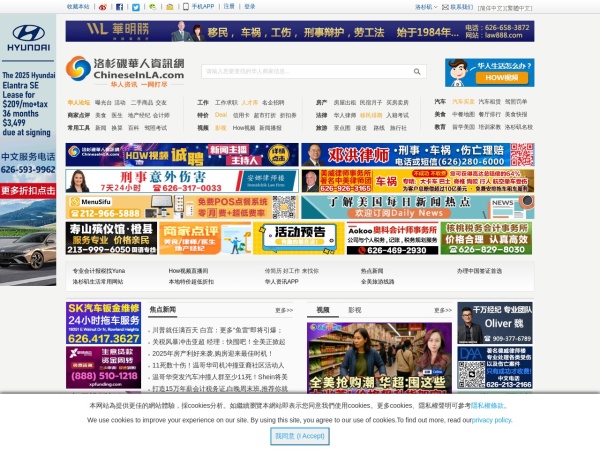The width and height of the screenshot is (600, 450).
Task: Click the 华明胜 law firm top banner
Action: [x=300, y=31]
